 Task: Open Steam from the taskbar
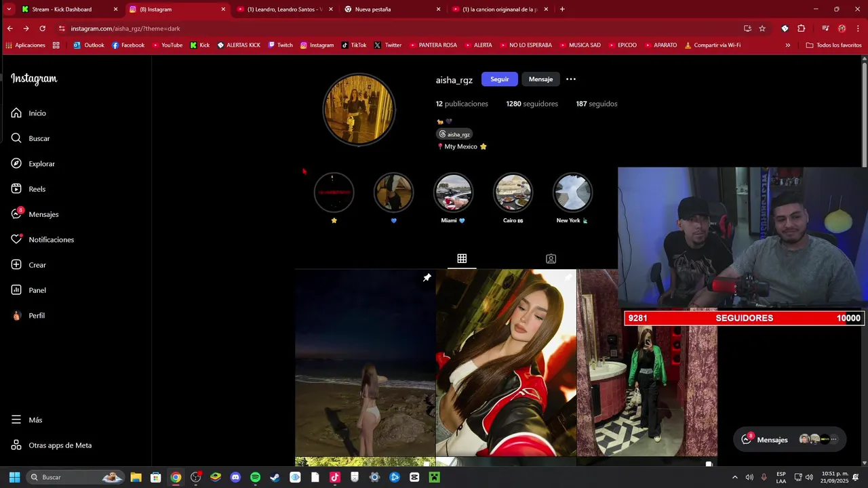(x=275, y=477)
